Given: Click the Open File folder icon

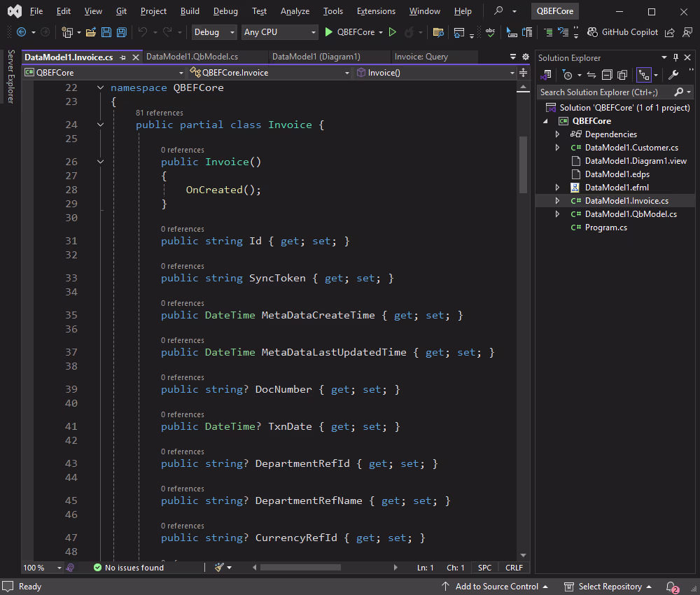Looking at the screenshot, I should (x=91, y=32).
